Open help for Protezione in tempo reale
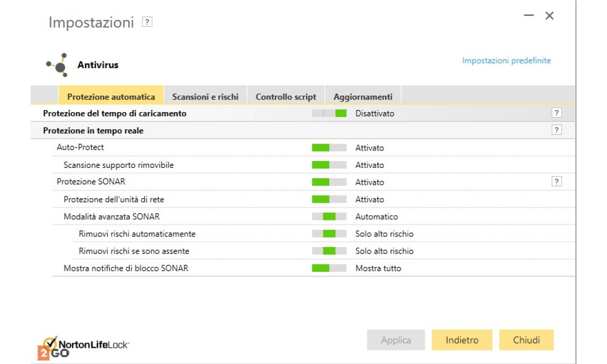607x364 pixels. (x=556, y=130)
